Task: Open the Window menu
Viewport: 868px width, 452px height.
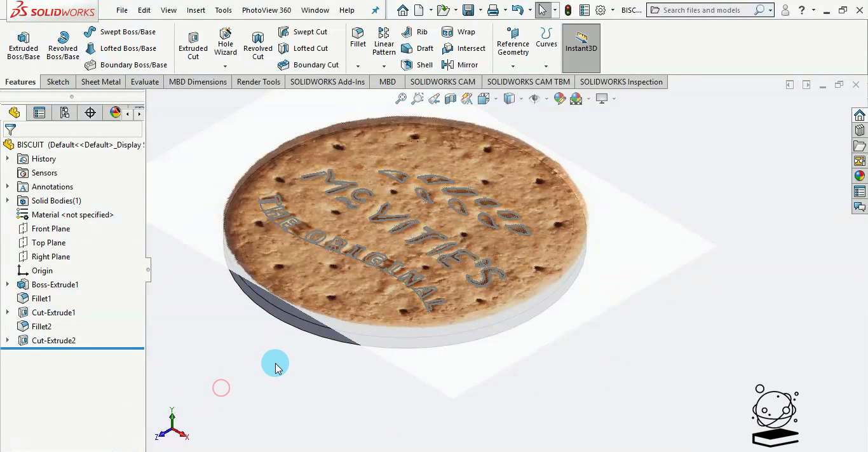Action: [315, 10]
